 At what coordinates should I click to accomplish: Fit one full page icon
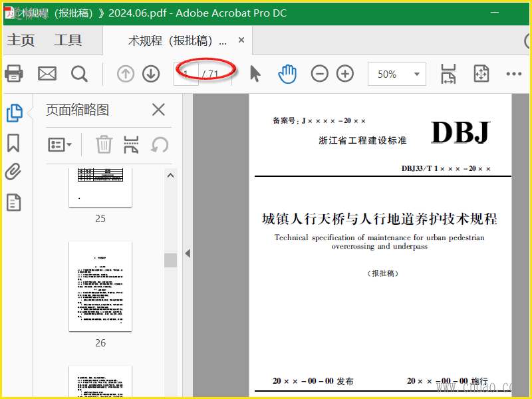click(481, 74)
